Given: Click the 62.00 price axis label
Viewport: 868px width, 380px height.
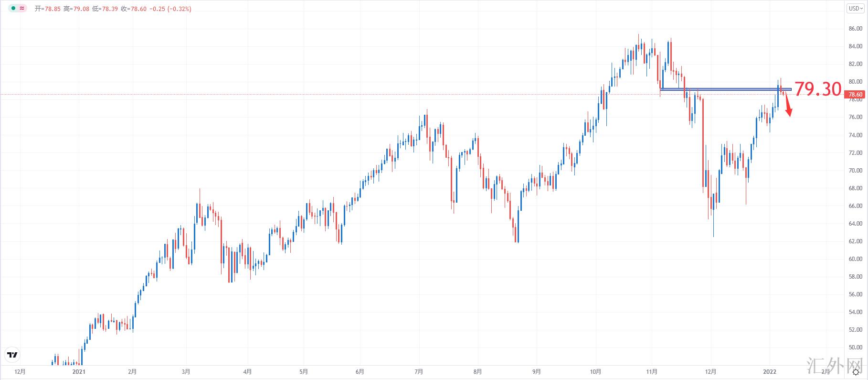Looking at the screenshot, I should (855, 241).
